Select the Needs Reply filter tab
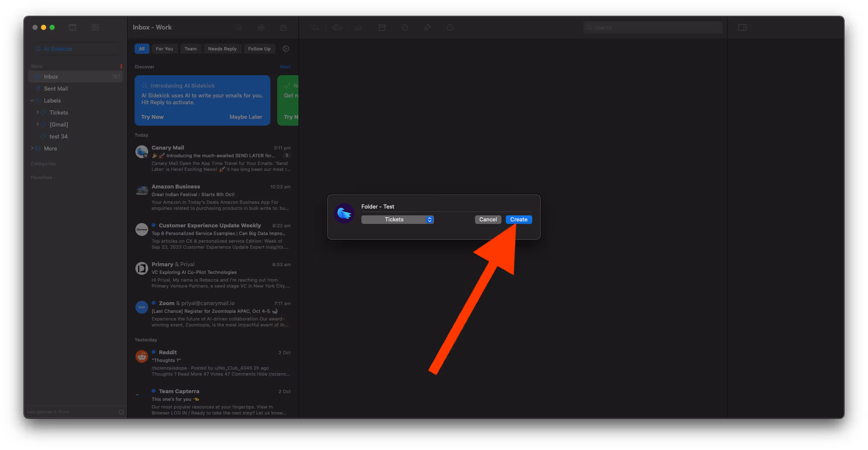The height and width of the screenshot is (450, 868). 222,49
